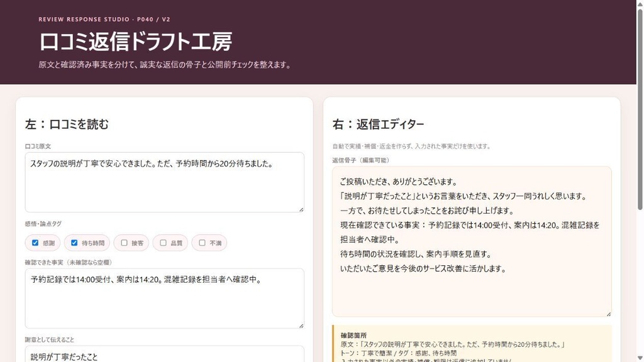Viewport: 644px width, 362px height.
Task: Click the REVIEW RESPONSE STUDIO · P040 / V2 label
Action: [104, 19]
